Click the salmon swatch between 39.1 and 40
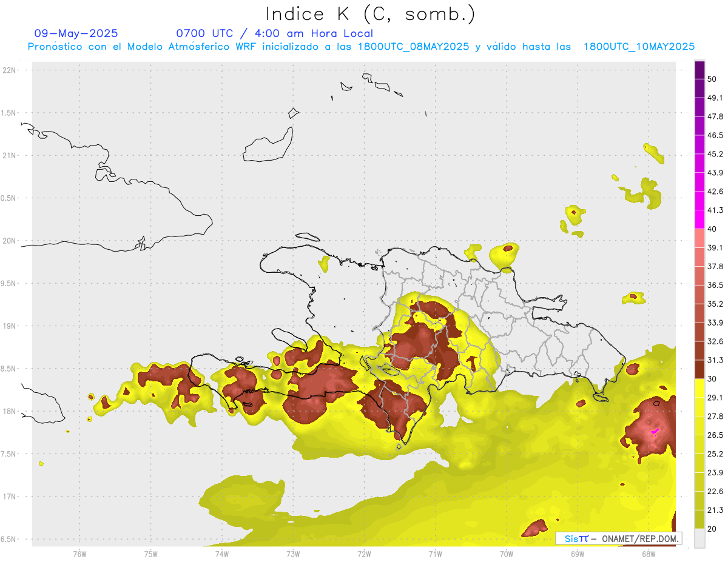Image resolution: width=728 pixels, height=562 pixels. coord(700,239)
